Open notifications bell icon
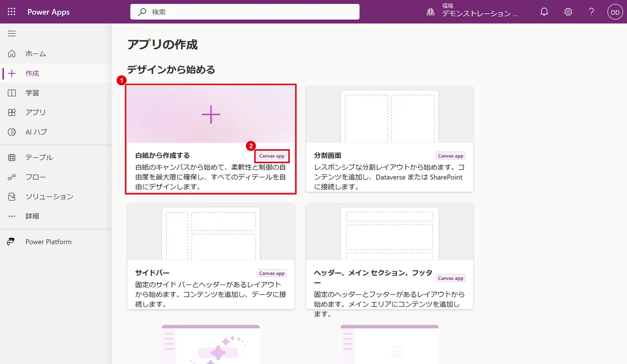Viewport: 627px width, 364px height. (544, 12)
